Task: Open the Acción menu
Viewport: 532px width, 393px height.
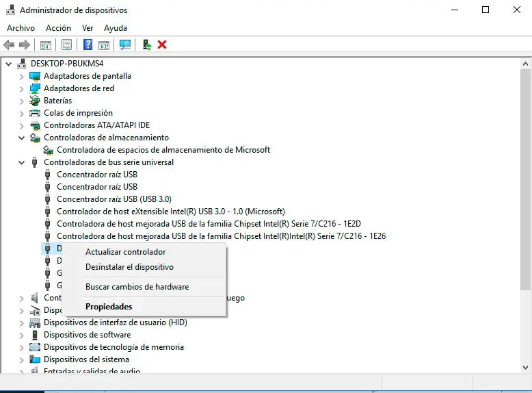Action: coord(58,28)
